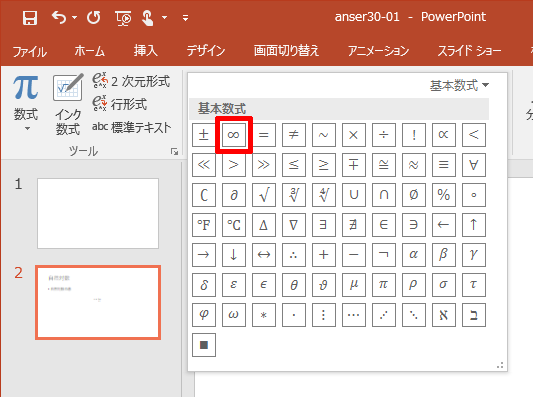This screenshot has width=533, height=397.
Task: Insert the cube root ∛ symbol
Action: click(294, 195)
